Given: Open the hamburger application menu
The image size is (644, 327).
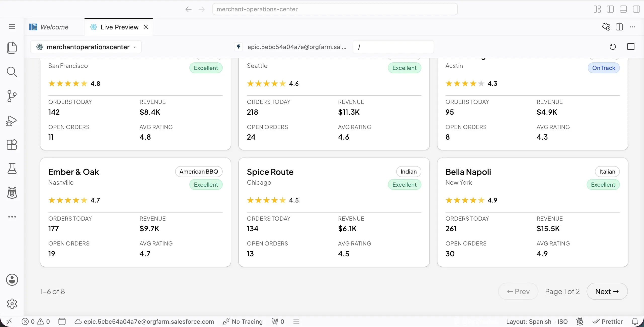Looking at the screenshot, I should 12,27.
